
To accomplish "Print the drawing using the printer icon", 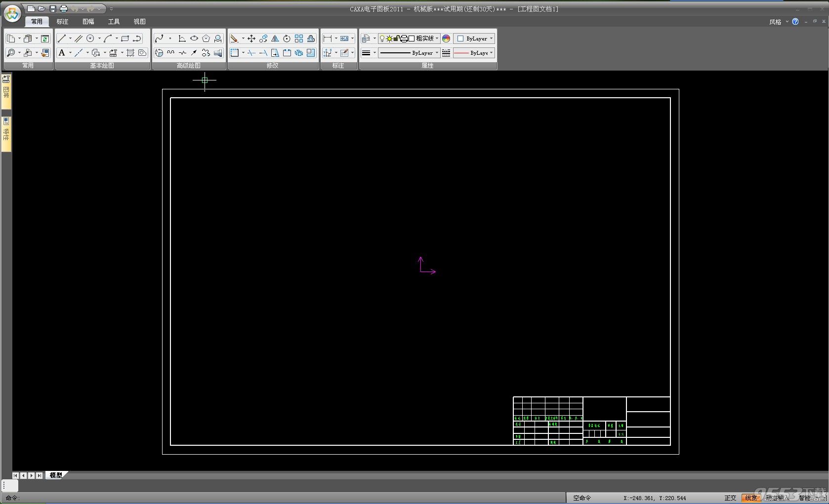I will click(64, 9).
